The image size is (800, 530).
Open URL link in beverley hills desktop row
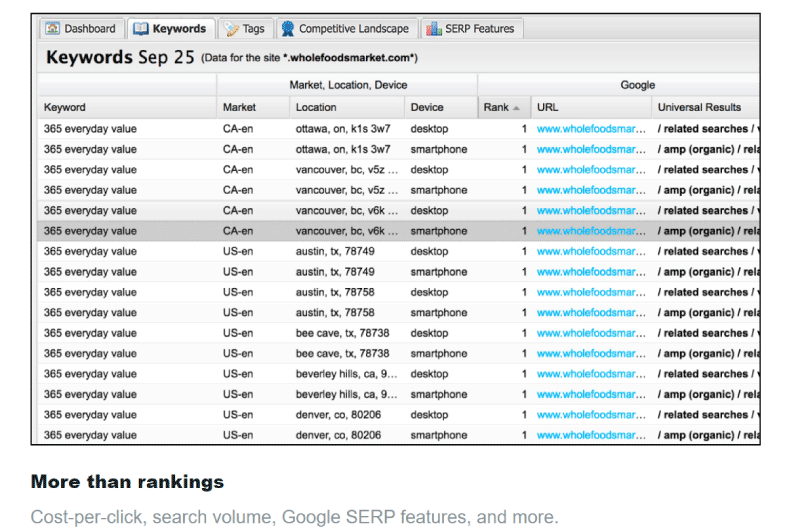tap(591, 374)
